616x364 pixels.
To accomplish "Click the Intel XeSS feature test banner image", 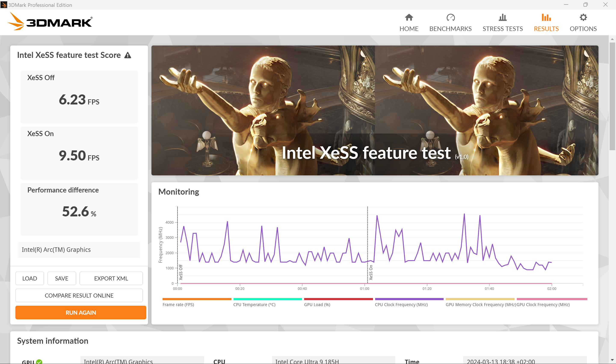I will pos(375,110).
